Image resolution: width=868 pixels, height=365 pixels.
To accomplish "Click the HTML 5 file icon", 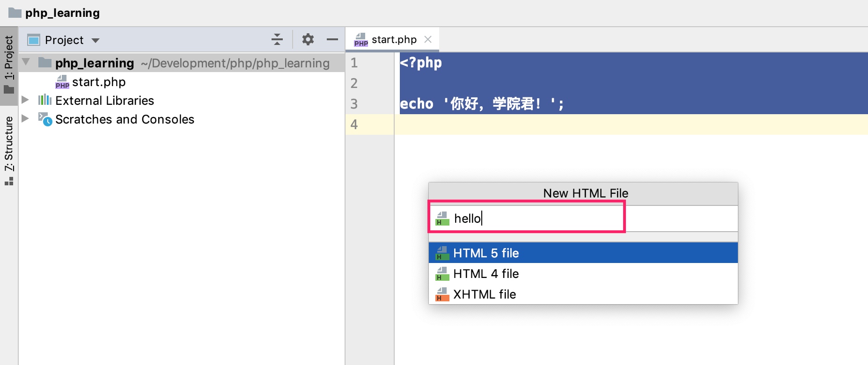I will [x=442, y=253].
